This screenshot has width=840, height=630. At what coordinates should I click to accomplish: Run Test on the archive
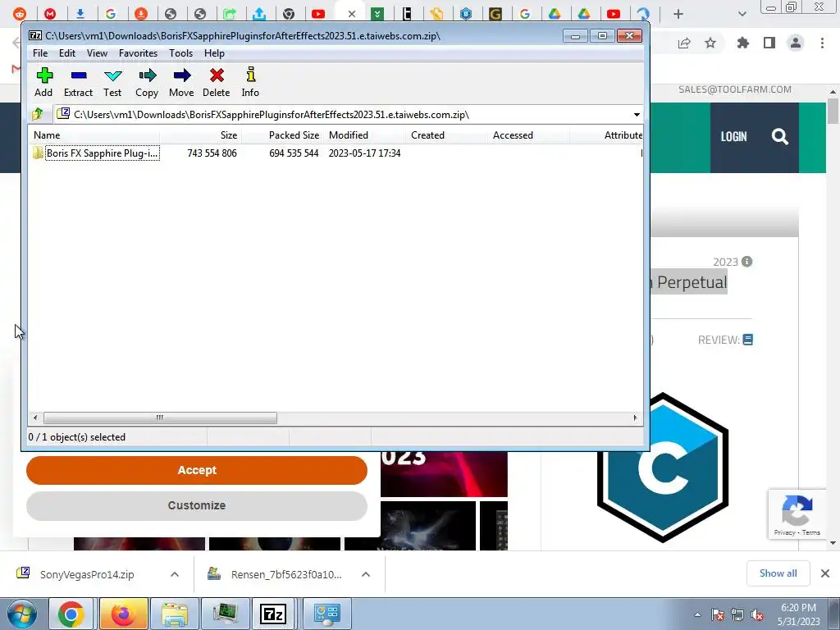click(112, 82)
